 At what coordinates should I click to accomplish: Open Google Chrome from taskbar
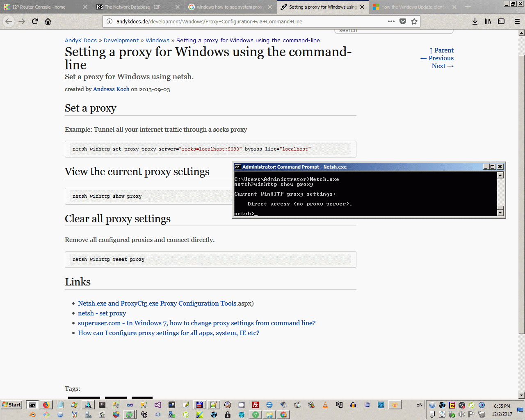coord(283,415)
